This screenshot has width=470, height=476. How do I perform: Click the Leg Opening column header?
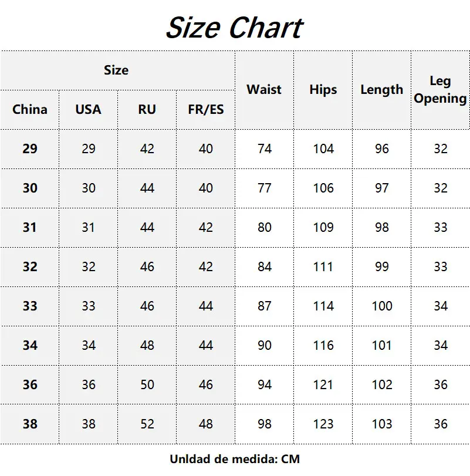pos(440,90)
